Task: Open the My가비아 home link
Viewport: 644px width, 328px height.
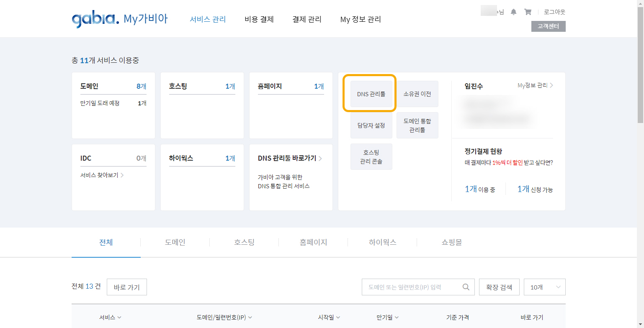Action: (x=146, y=19)
